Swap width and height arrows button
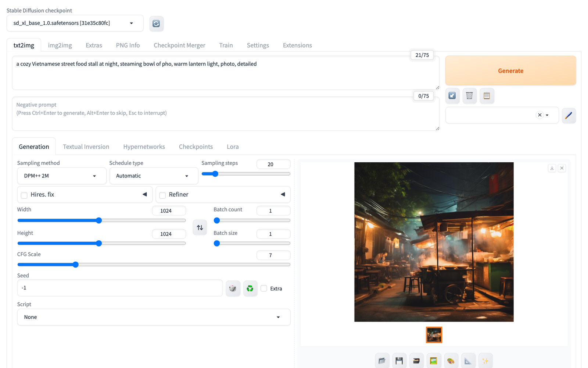This screenshot has height=368, width=588. click(x=200, y=227)
